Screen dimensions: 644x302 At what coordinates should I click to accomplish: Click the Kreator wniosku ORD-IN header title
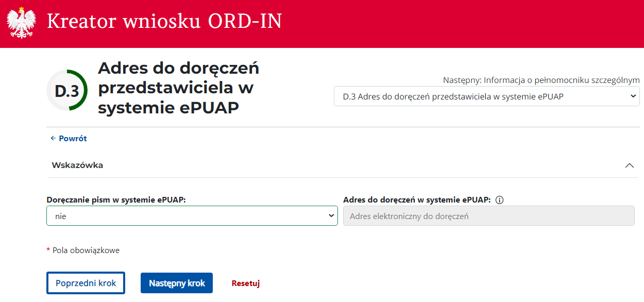coord(164,22)
